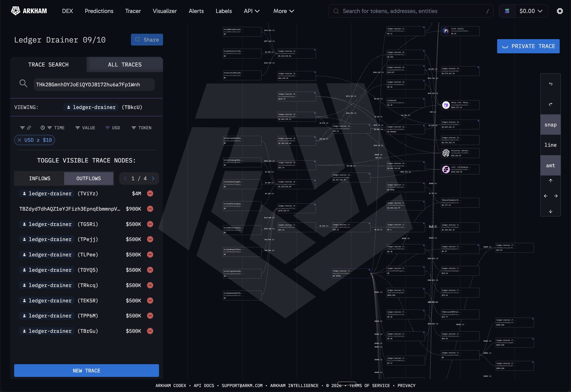
Task: Remove ledger-drainer (TG5Ri) node
Action: click(150, 224)
